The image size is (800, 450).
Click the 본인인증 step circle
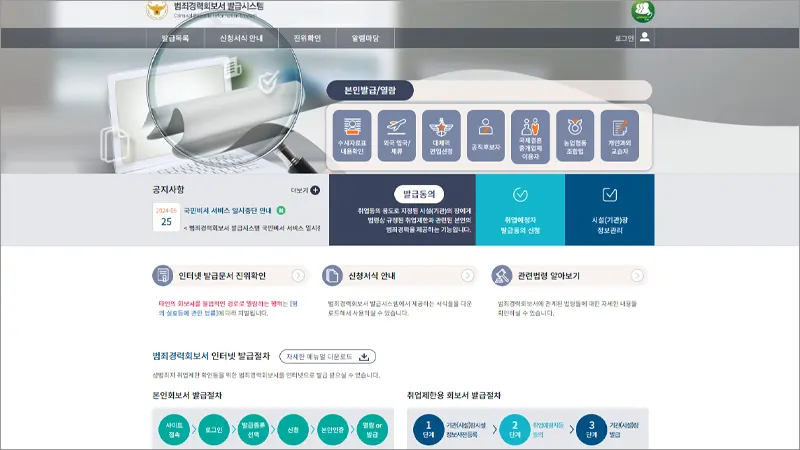click(333, 430)
